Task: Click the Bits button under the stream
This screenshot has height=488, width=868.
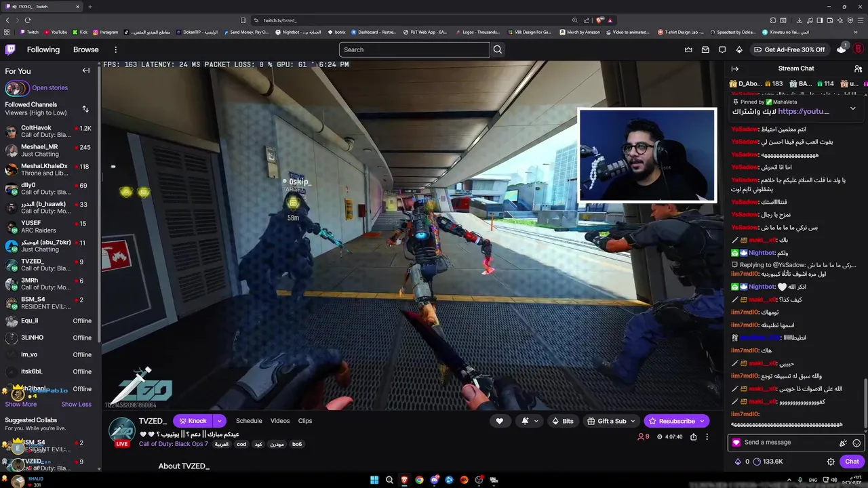Action: click(x=563, y=421)
